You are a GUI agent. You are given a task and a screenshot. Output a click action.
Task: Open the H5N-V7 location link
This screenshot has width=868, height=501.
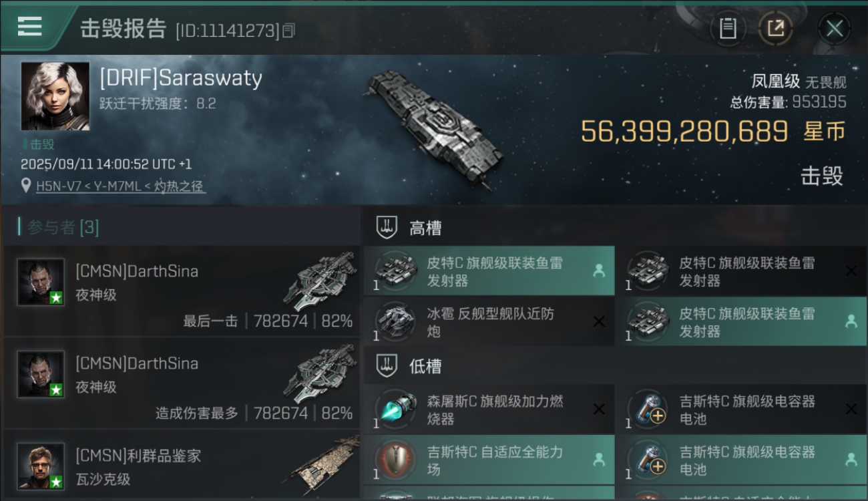click(120, 186)
